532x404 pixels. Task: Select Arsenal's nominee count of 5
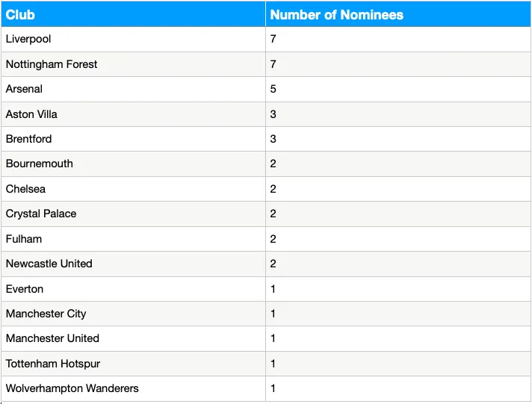pos(273,89)
